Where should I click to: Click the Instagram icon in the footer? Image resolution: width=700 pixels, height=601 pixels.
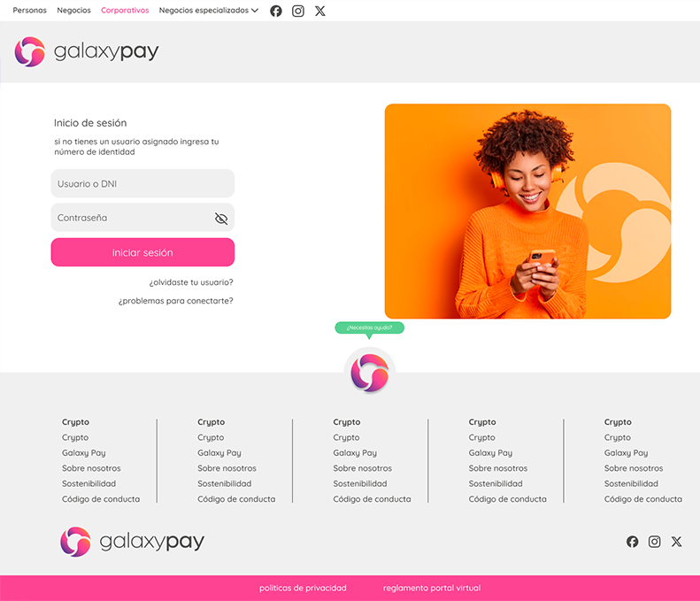[655, 542]
